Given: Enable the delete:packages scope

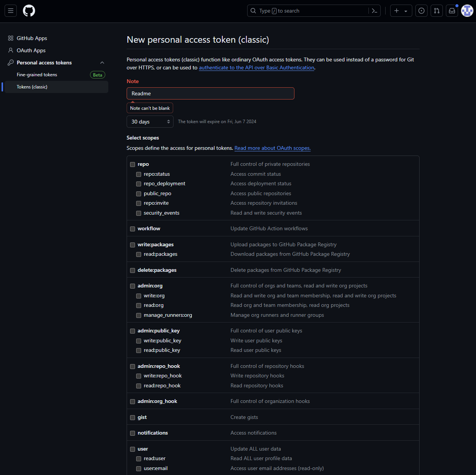Looking at the screenshot, I should [133, 270].
